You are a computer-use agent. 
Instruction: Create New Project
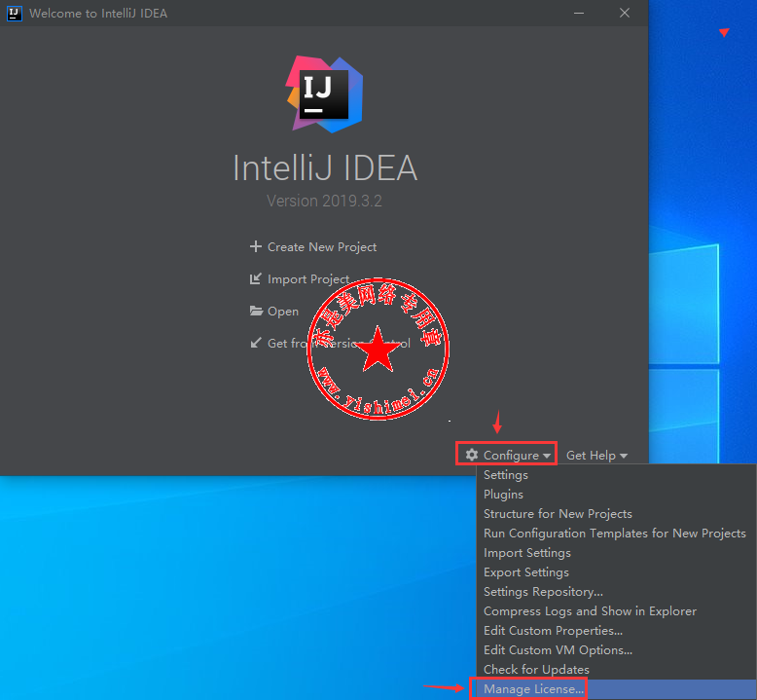[x=313, y=247]
